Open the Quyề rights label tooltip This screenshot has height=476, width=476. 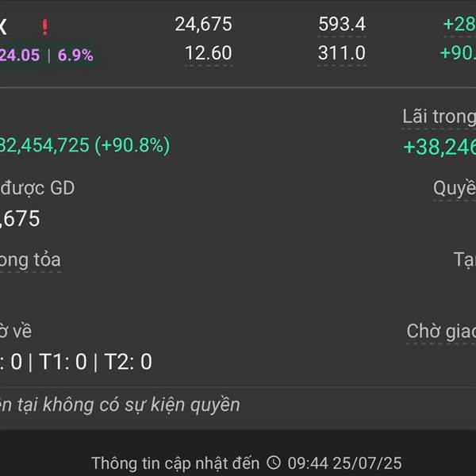coord(455,188)
